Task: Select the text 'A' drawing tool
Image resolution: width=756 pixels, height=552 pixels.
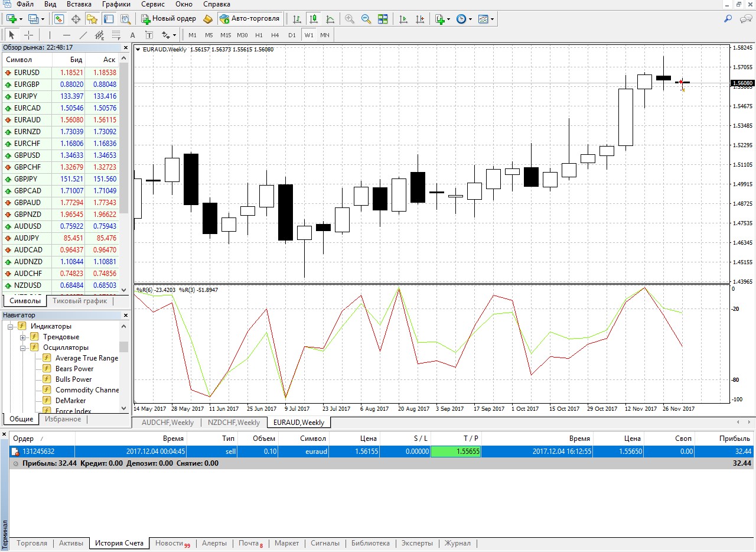Action: [x=132, y=35]
